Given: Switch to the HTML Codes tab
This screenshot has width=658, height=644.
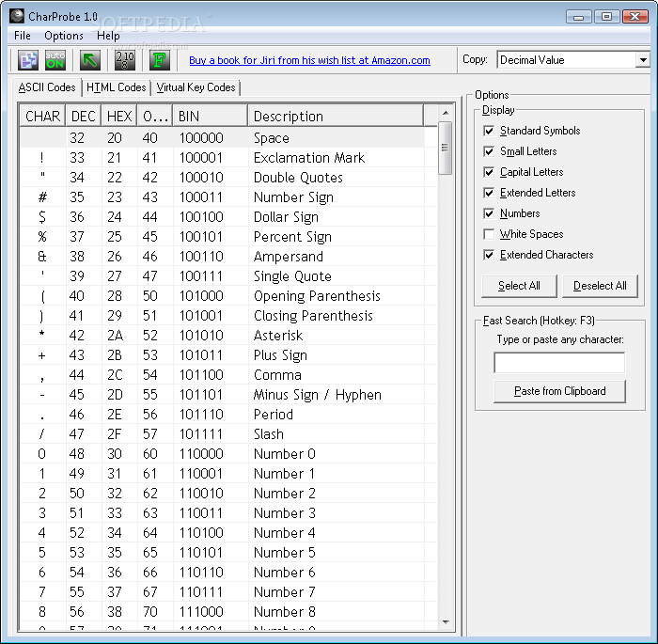Looking at the screenshot, I should [116, 87].
